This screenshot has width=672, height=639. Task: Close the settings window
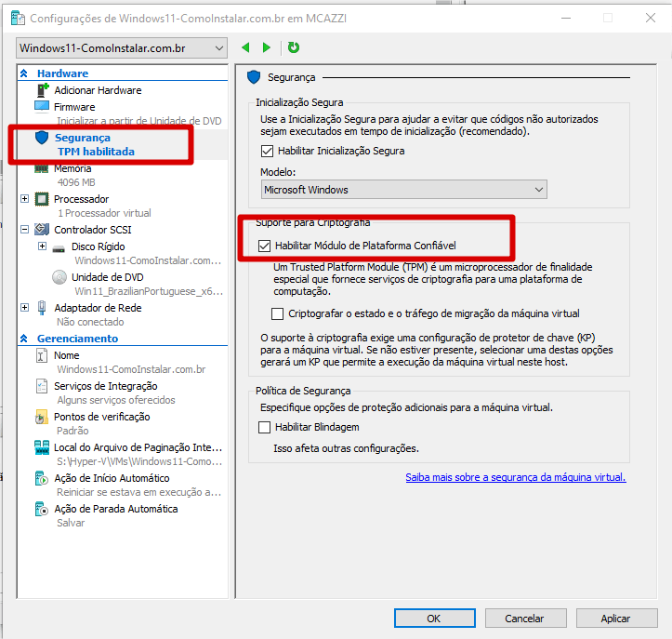coord(650,18)
